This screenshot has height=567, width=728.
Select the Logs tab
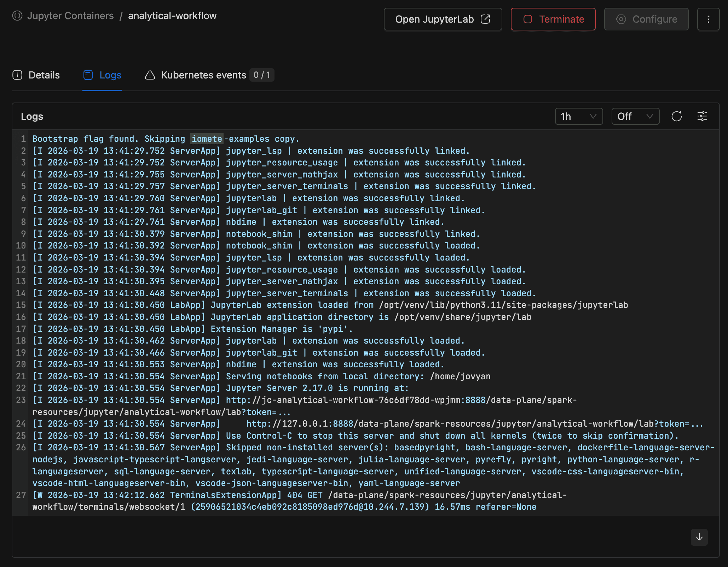coord(110,75)
